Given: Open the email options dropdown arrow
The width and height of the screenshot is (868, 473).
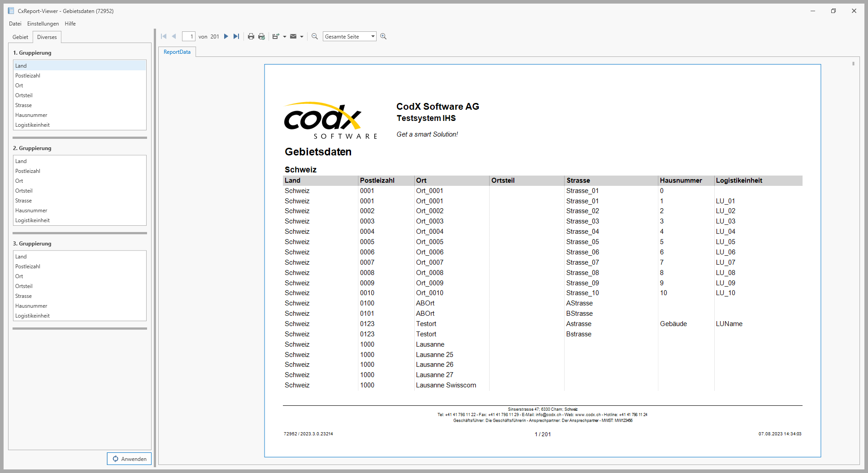Looking at the screenshot, I should (302, 37).
